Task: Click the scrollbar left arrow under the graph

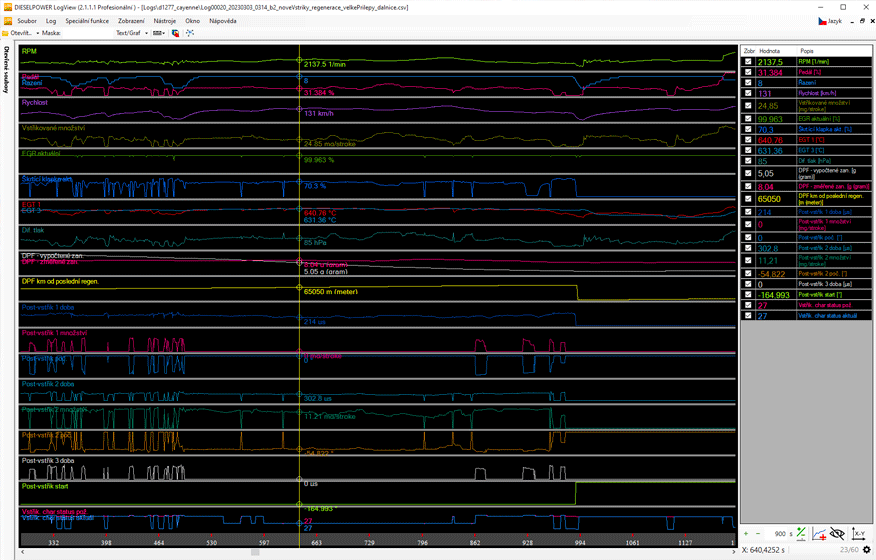Action: pyautogui.click(x=22, y=552)
